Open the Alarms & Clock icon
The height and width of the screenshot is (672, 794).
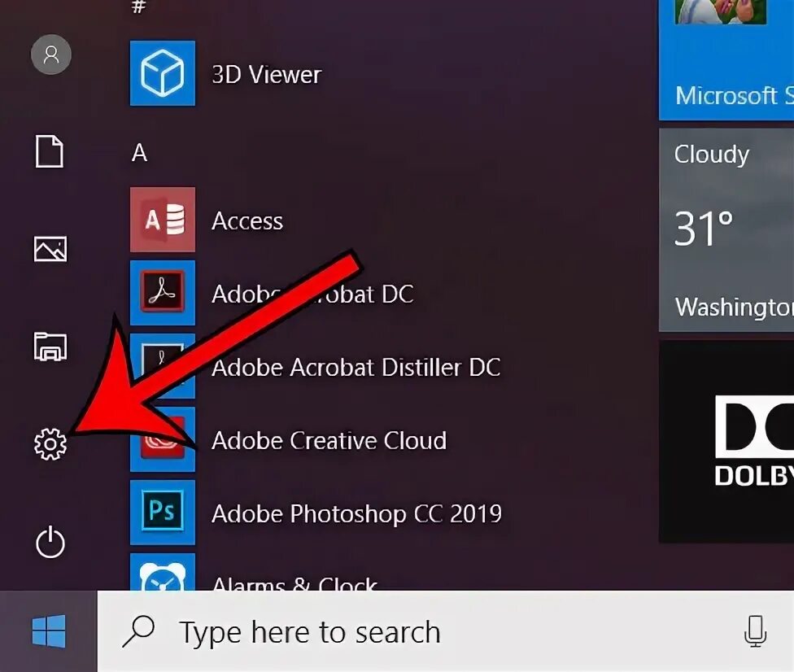(x=163, y=572)
